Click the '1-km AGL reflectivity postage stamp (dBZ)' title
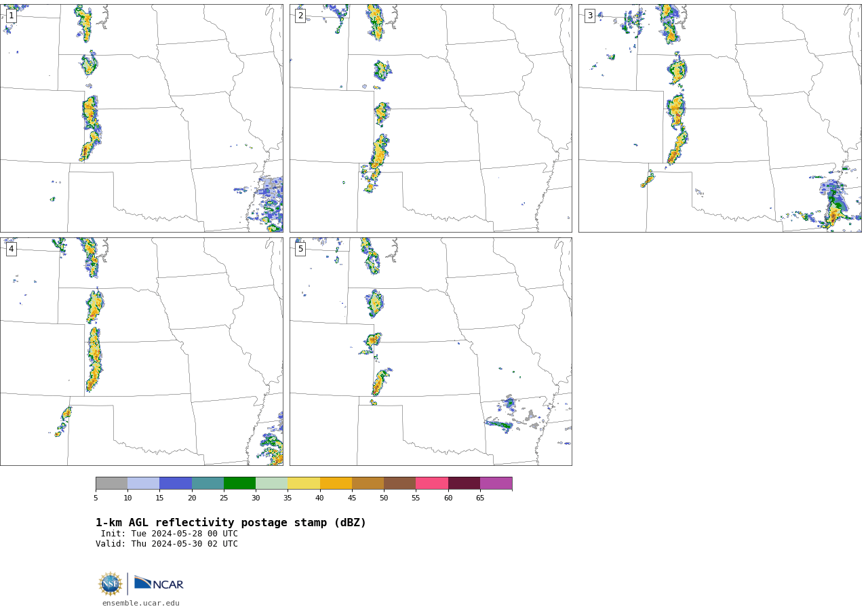The height and width of the screenshot is (611, 868). (231, 523)
